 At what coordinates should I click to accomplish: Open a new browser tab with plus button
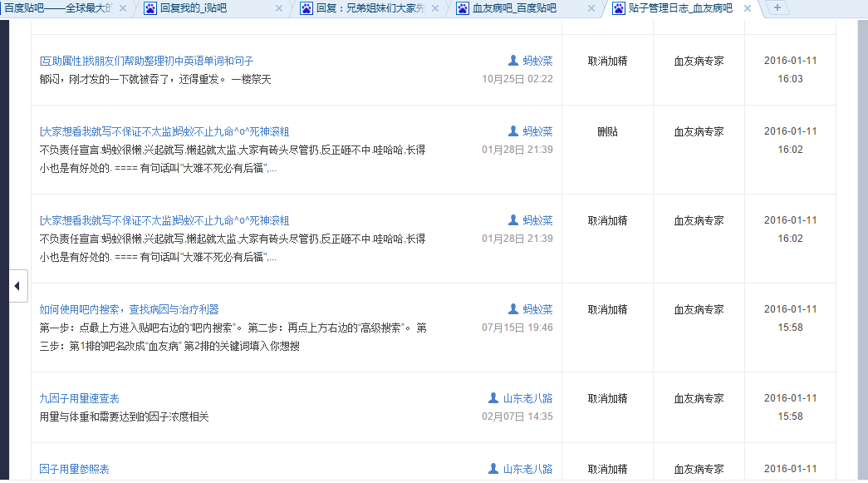tap(777, 7)
